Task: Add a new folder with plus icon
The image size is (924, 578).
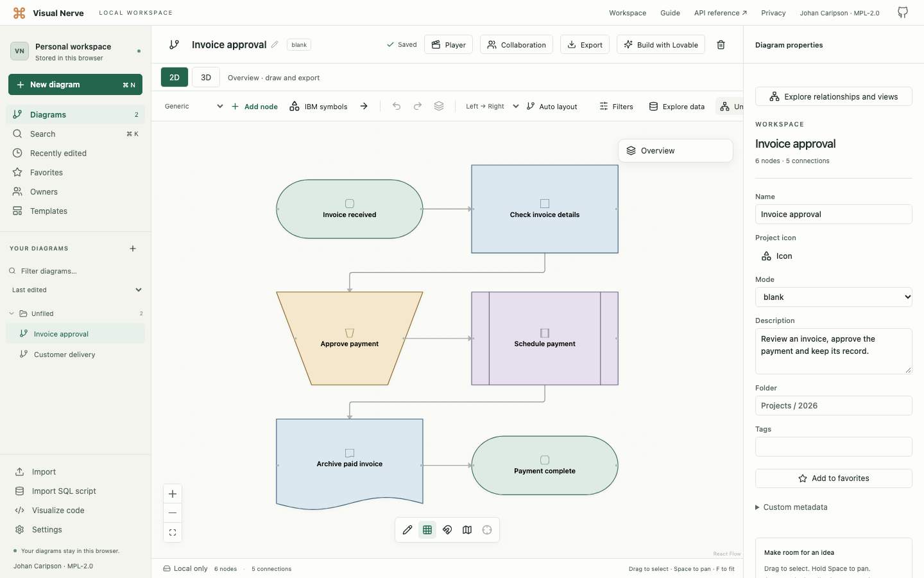Action: (x=133, y=249)
